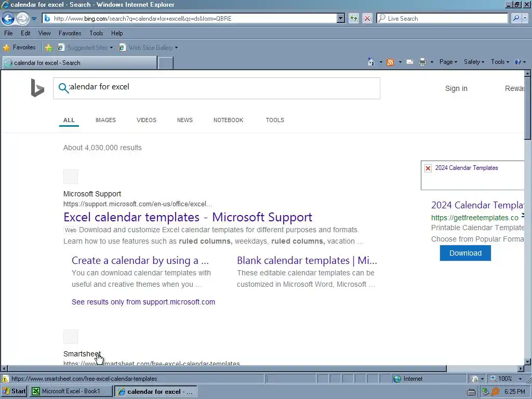This screenshot has width=532, height=399.
Task: Click the Bing search magnifier icon
Action: 63,88
